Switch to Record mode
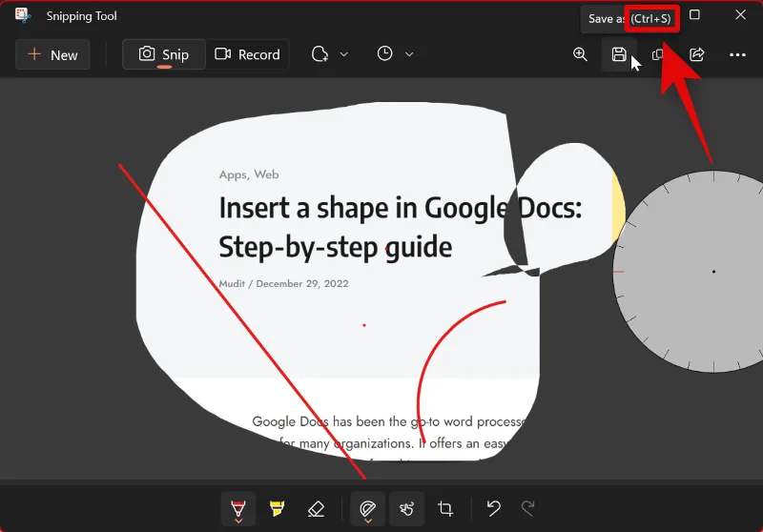Screen dimensions: 763x532 [247, 54]
